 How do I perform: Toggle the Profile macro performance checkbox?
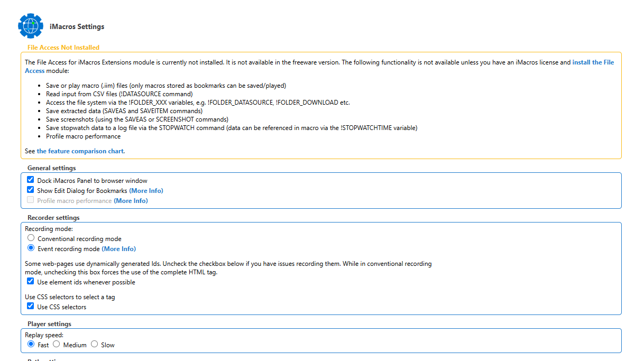[31, 200]
